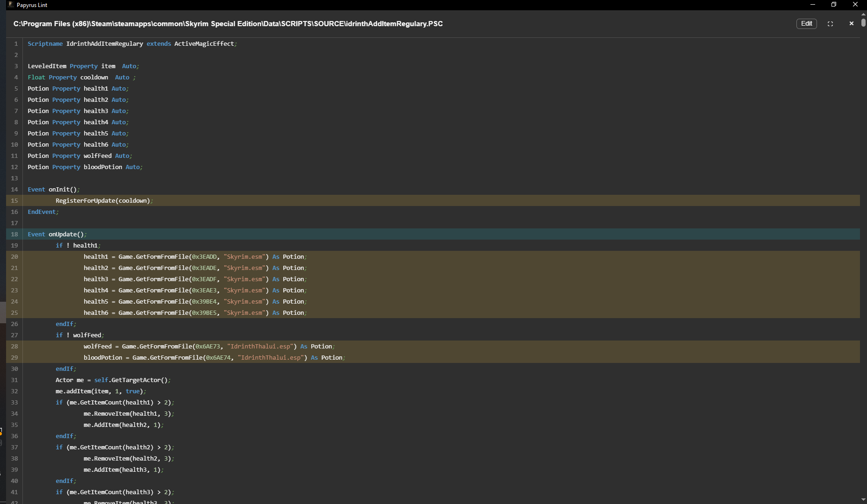The height and width of the screenshot is (504, 867).
Task: Click line me.RemoveItem(health1, 3)
Action: [129, 413]
